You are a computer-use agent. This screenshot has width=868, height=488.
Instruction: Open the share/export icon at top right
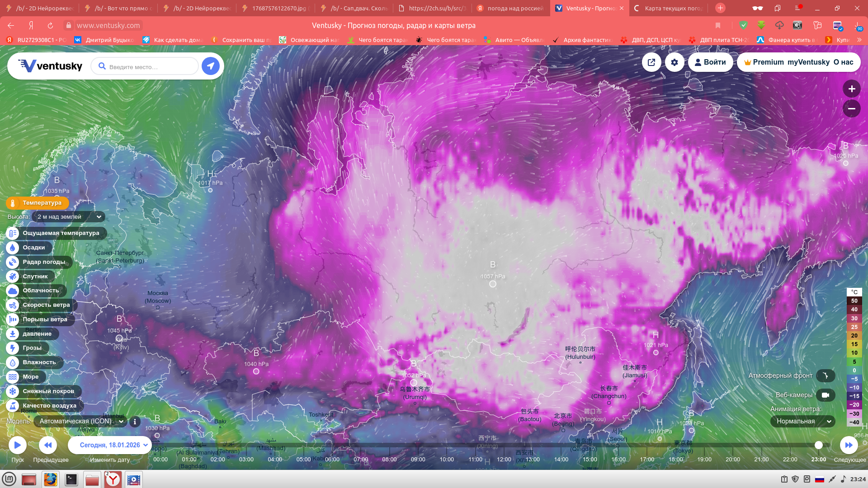click(651, 62)
